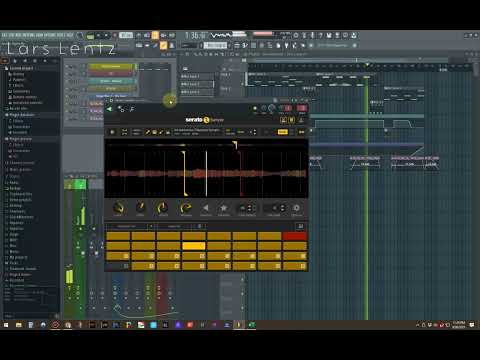Click the playlist timeline marker above green playhead

point(367,64)
